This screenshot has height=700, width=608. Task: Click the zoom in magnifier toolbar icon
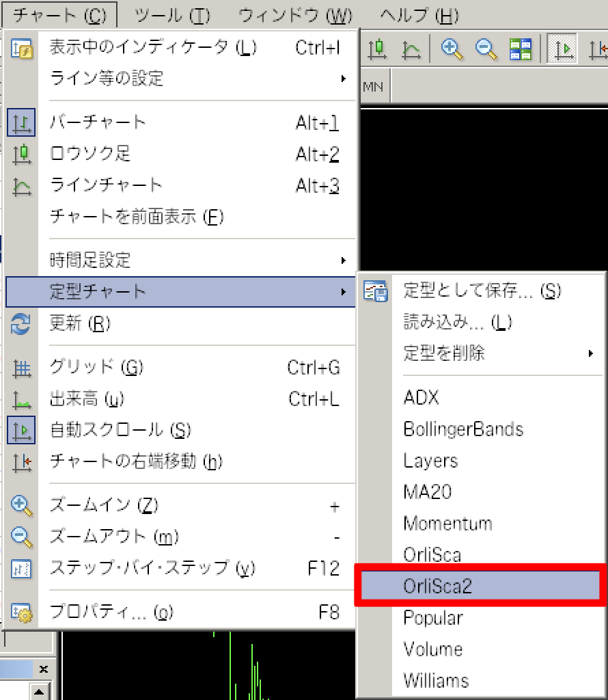pos(452,49)
